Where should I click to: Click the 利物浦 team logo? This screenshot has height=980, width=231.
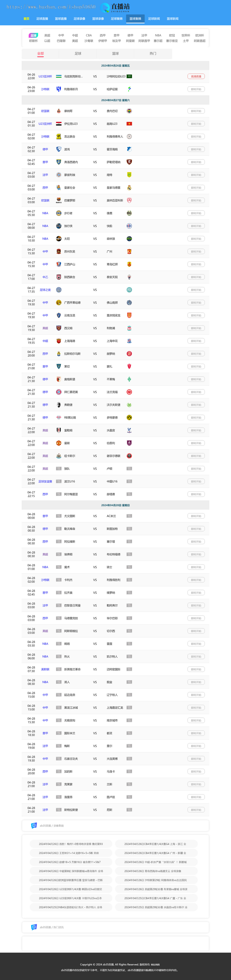point(129,328)
